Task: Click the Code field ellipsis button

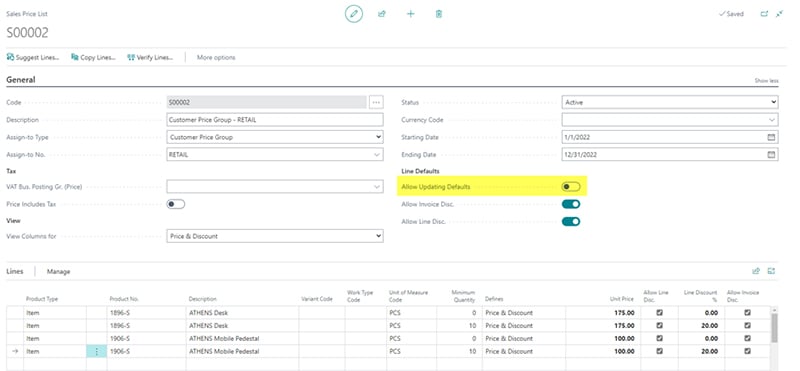Action: coord(377,103)
